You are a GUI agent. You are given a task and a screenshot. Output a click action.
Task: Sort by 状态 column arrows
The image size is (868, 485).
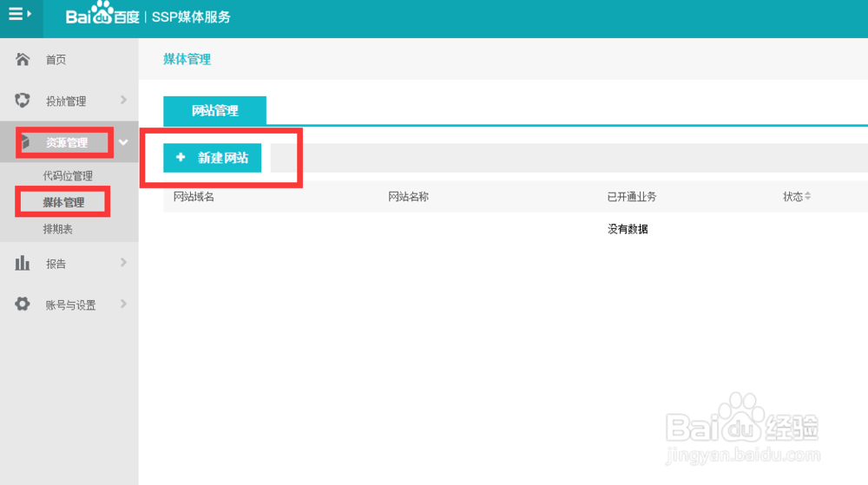807,196
